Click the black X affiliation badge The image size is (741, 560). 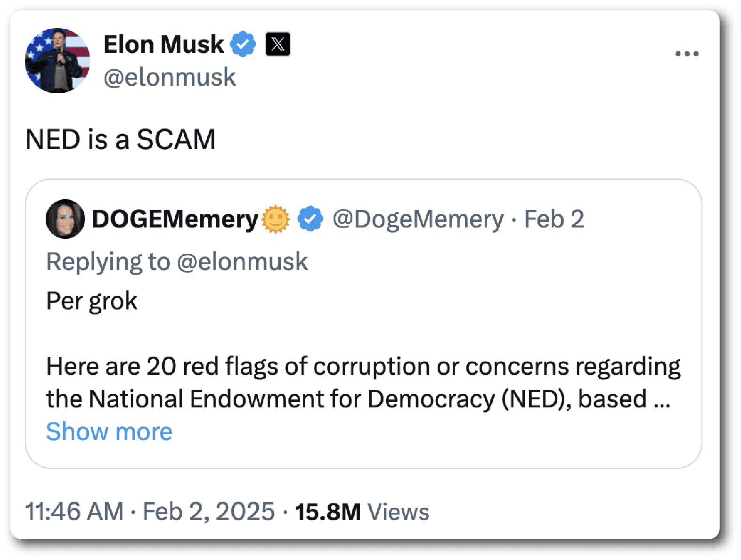pos(278,44)
